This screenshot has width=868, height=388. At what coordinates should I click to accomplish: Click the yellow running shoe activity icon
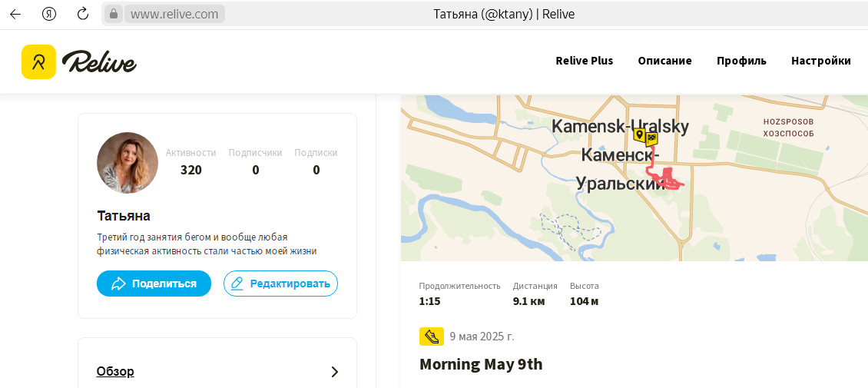coord(432,337)
